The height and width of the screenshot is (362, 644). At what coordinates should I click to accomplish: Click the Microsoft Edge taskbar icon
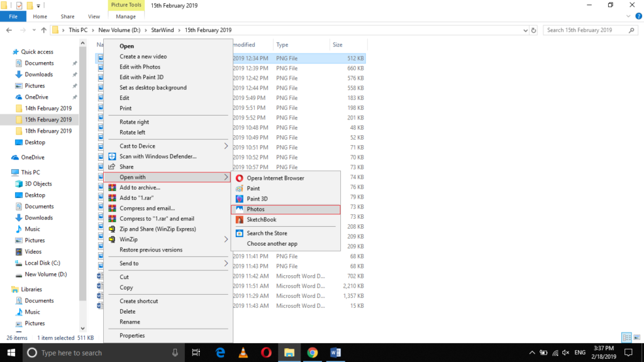coord(220,353)
